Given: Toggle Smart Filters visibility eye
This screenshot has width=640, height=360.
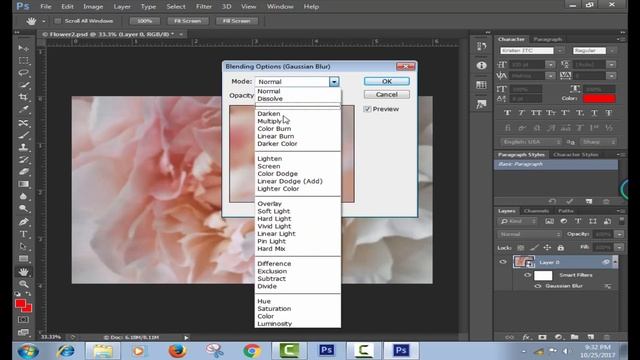Looking at the screenshot, I should pyautogui.click(x=527, y=275).
